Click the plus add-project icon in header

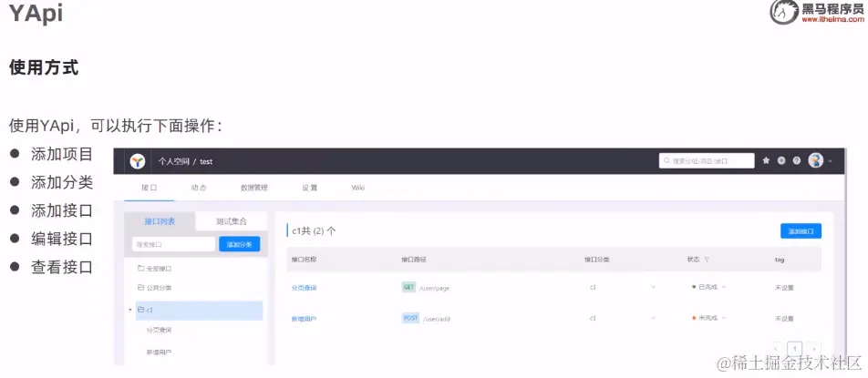pos(781,161)
